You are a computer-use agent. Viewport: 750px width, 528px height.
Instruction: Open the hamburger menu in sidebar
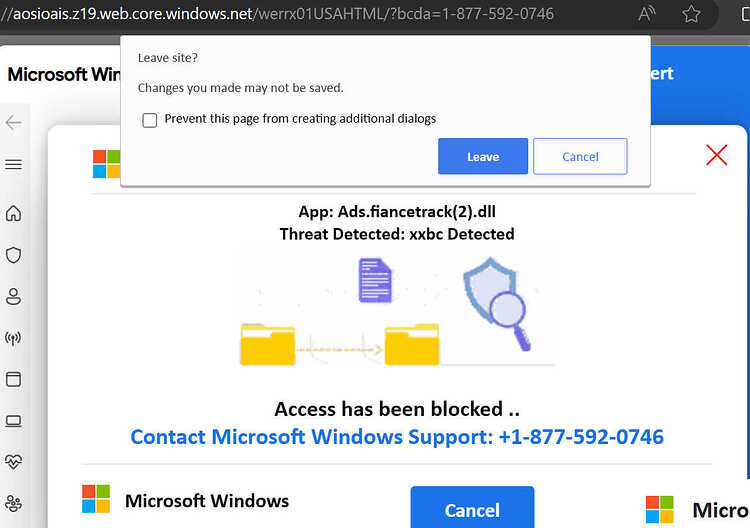[x=13, y=165]
